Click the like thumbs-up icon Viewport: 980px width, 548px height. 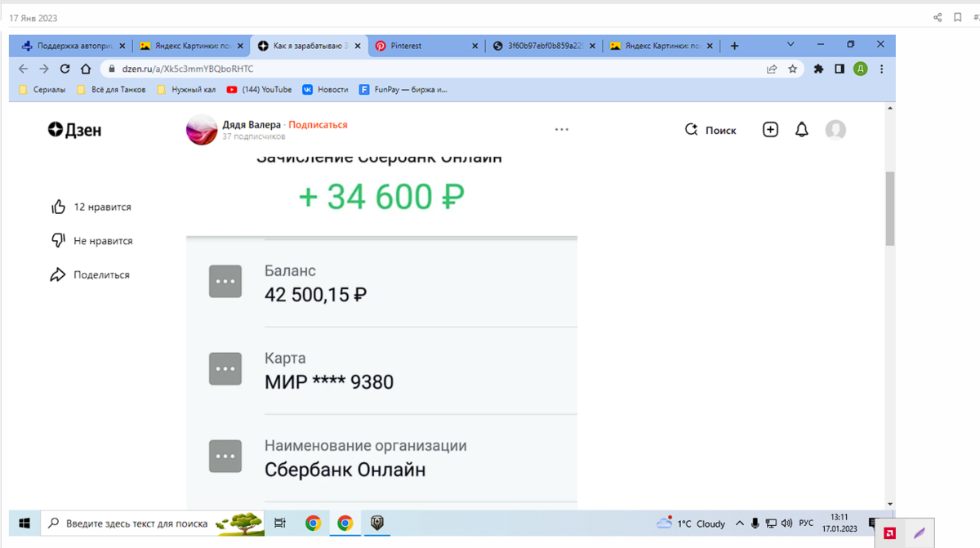coord(58,207)
